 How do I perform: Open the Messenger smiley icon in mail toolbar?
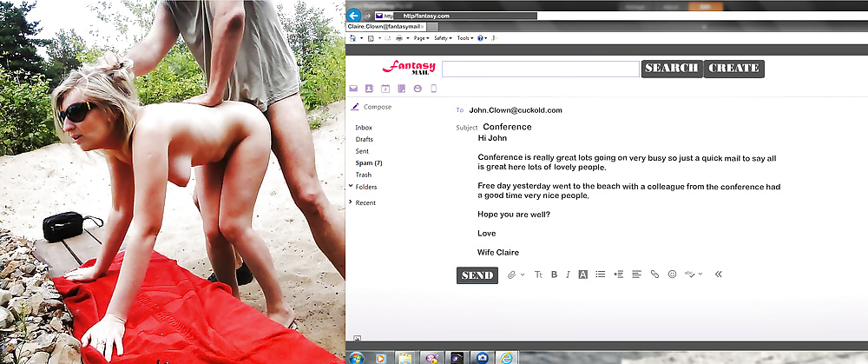tap(418, 88)
